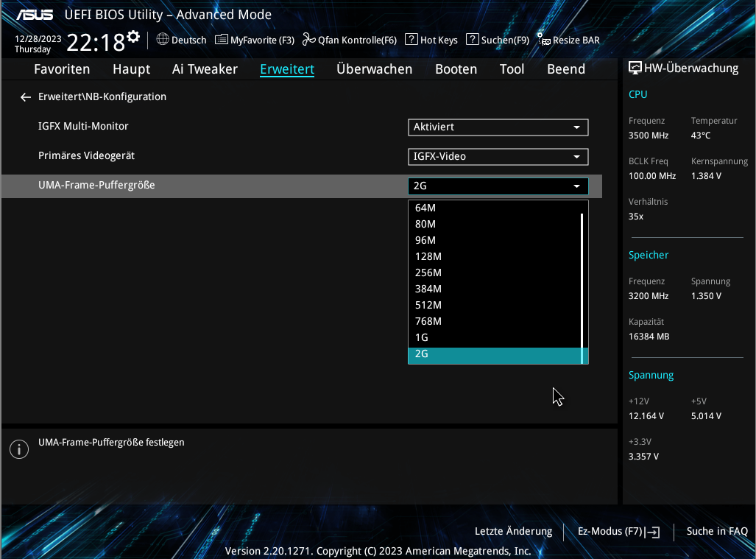Select IGFX Multi-Monitor row label
The image size is (756, 559).
(x=83, y=127)
